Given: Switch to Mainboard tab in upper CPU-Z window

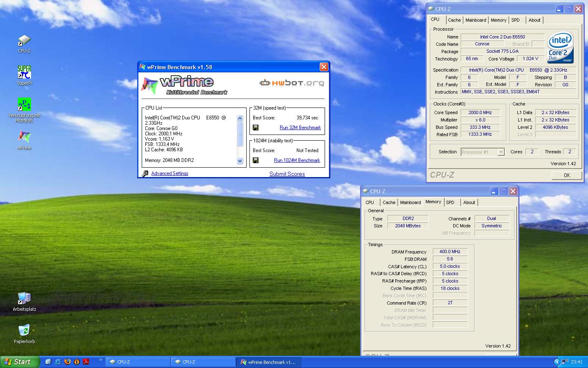Looking at the screenshot, I should coord(476,20).
